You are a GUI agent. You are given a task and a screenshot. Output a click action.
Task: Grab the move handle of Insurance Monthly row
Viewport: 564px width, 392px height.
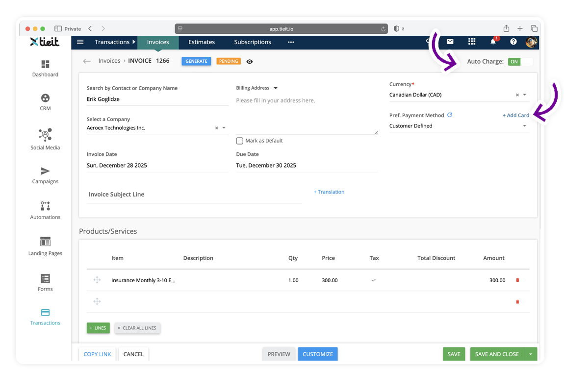97,280
